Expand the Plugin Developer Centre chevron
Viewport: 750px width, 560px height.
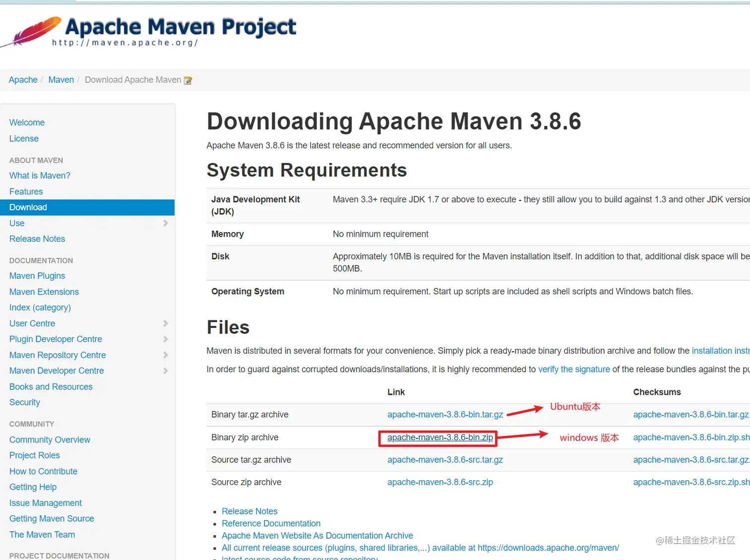(x=166, y=339)
